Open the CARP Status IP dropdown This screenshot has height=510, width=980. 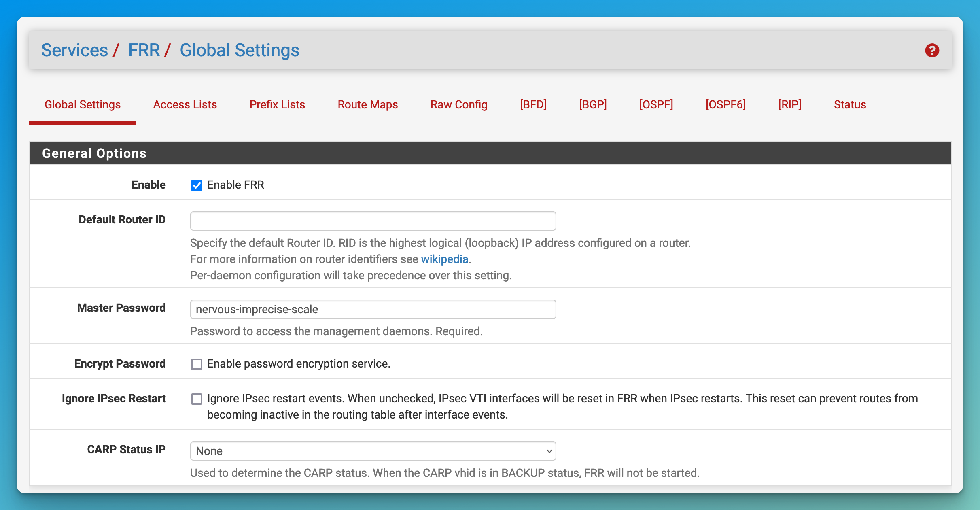pos(373,451)
